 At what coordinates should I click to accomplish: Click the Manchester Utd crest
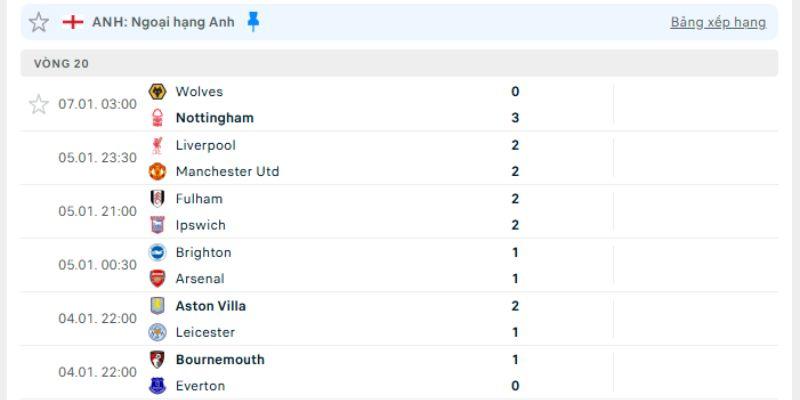(157, 171)
